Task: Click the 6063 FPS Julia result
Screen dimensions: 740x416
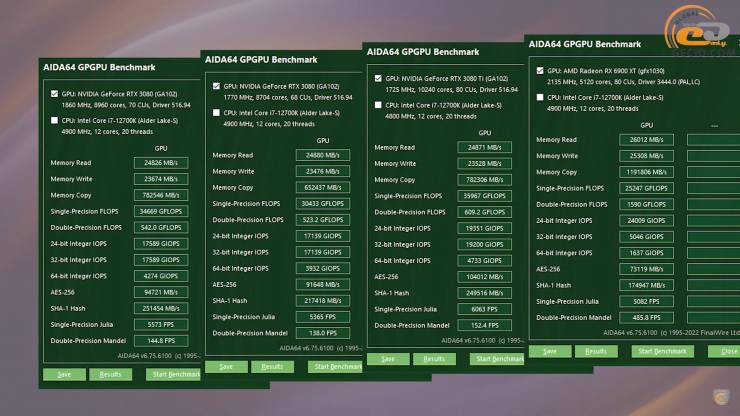Action: [x=485, y=309]
